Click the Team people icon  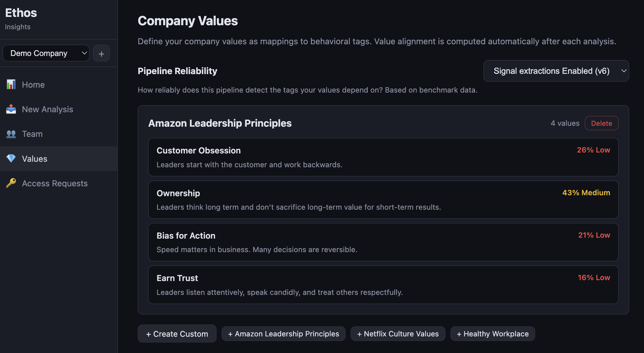(11, 134)
